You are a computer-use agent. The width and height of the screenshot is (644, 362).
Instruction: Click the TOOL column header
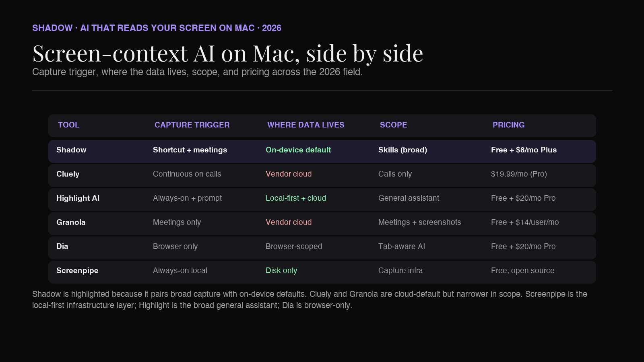[68, 125]
